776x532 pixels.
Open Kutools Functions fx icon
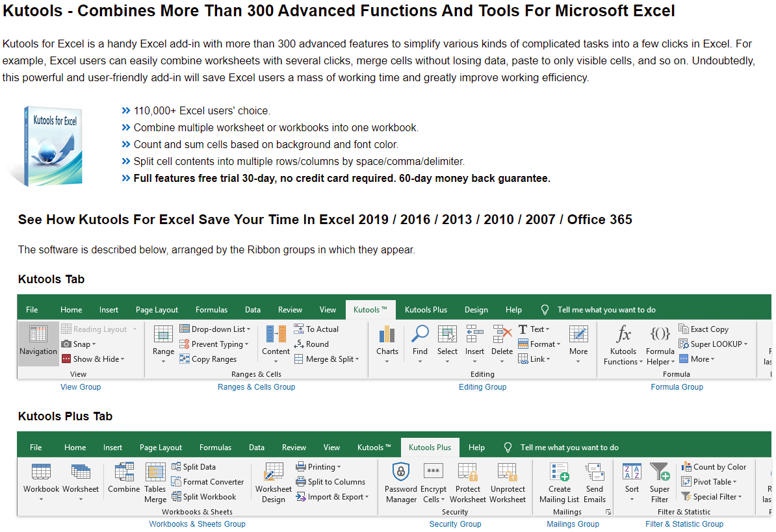point(623,335)
